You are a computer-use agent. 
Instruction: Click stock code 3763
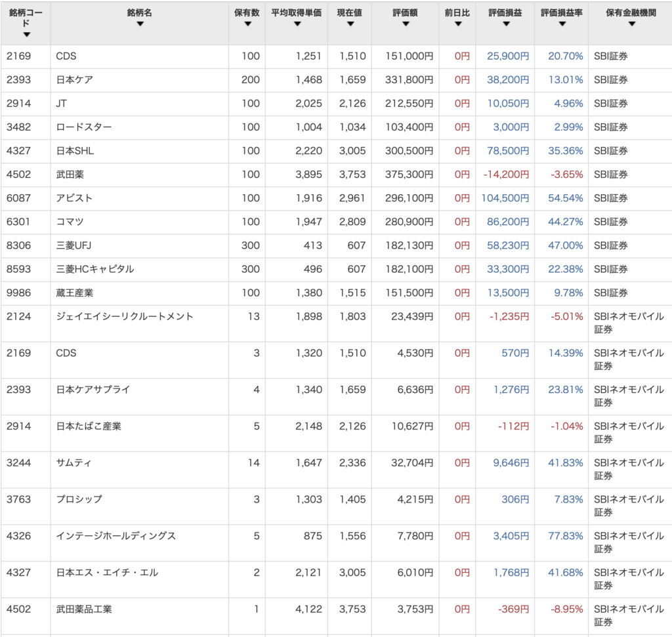[x=18, y=499]
